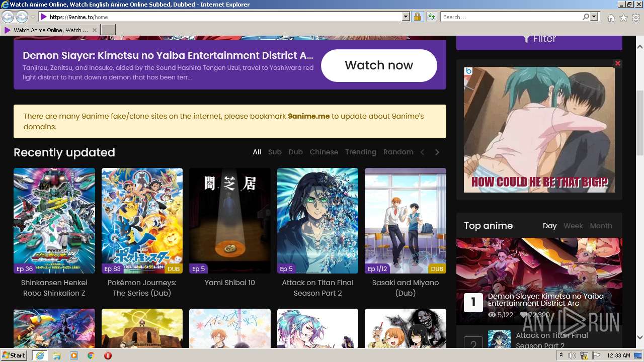Click the ad info icon
This screenshot has width=644, height=362.
coord(468,71)
